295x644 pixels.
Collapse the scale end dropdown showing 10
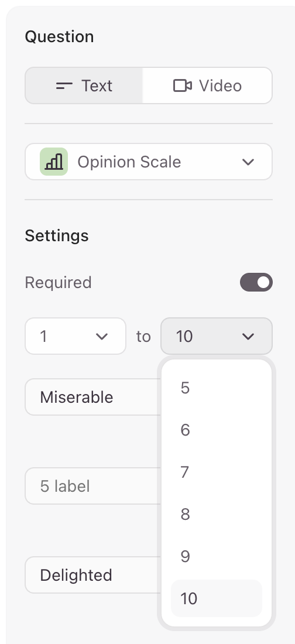click(x=217, y=336)
